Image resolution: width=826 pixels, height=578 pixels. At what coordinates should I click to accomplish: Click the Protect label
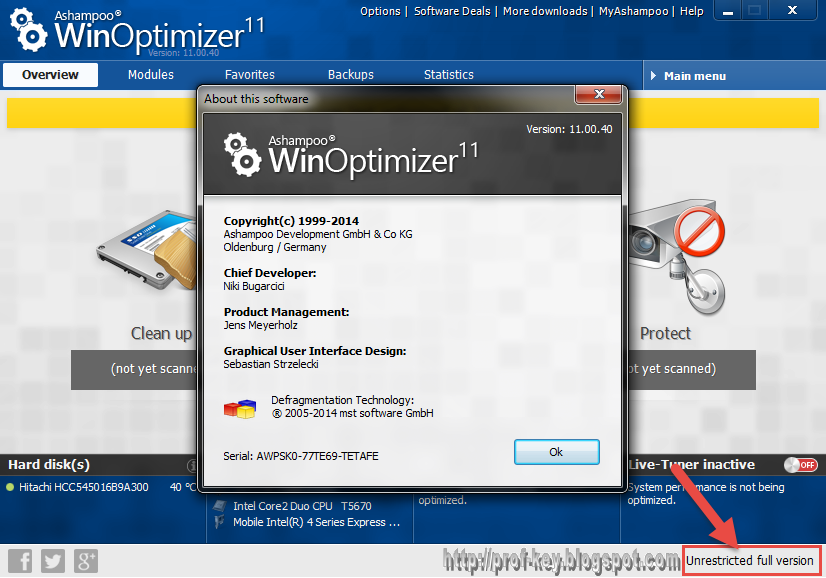665,334
